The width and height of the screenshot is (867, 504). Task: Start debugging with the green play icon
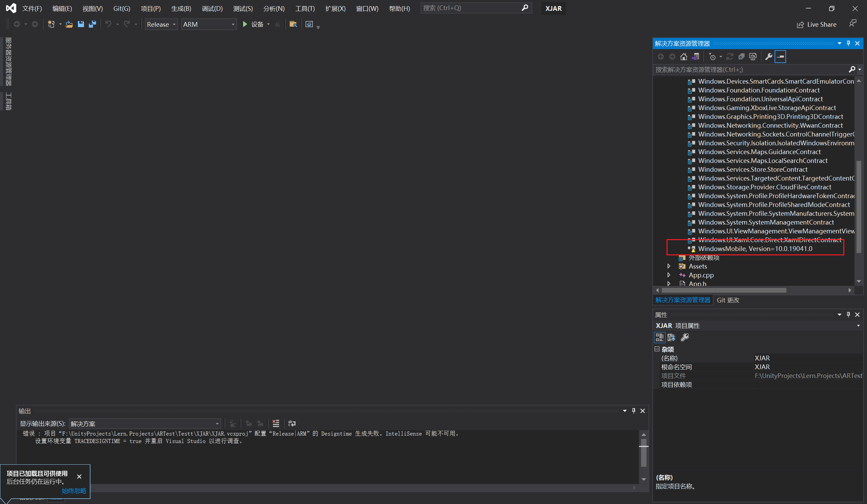[245, 24]
